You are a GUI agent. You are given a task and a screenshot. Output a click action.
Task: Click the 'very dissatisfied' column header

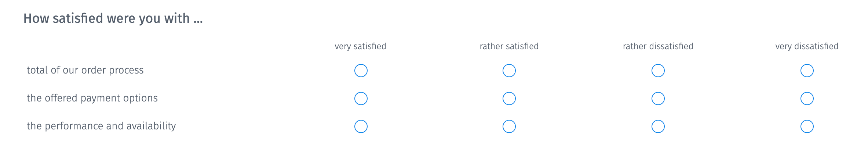[807, 46]
